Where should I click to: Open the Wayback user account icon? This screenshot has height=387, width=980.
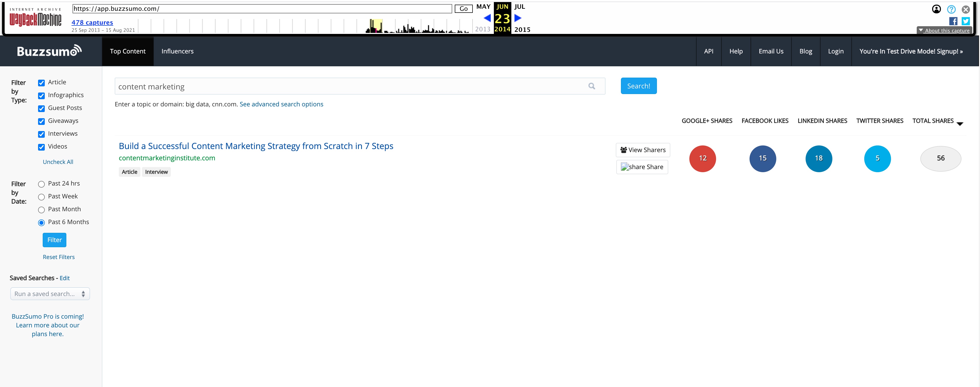click(x=936, y=9)
